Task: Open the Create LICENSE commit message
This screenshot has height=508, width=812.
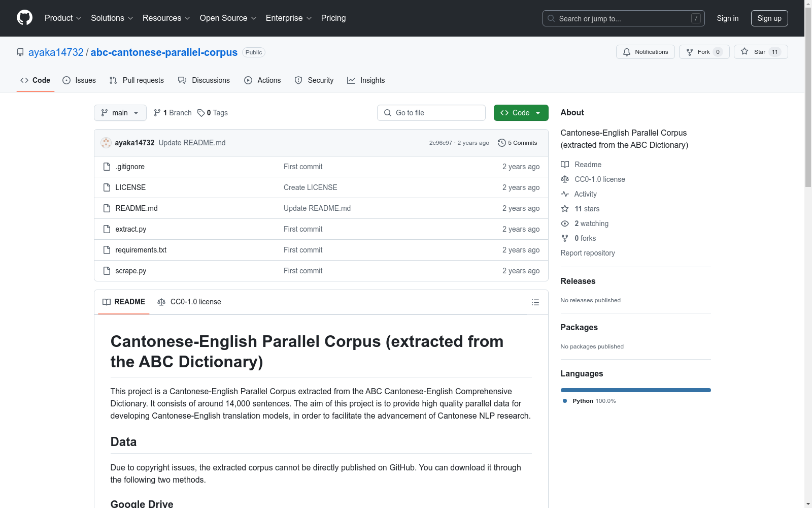Action: [x=311, y=187]
